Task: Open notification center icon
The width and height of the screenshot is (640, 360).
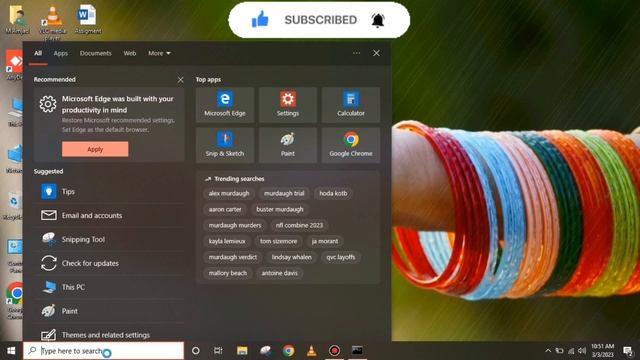Action: (x=627, y=351)
